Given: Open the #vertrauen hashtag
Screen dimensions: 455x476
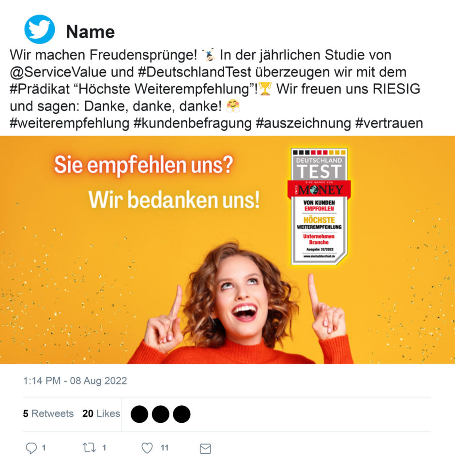Looking at the screenshot, I should [389, 123].
